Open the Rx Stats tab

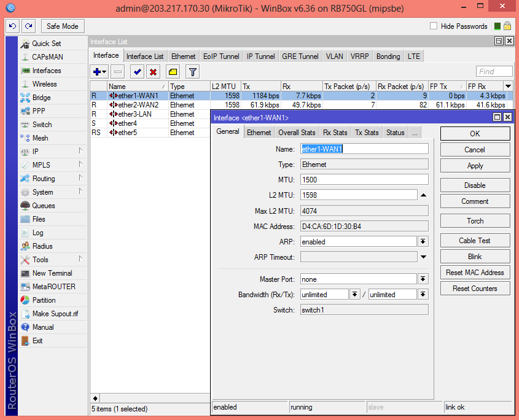pyautogui.click(x=335, y=133)
